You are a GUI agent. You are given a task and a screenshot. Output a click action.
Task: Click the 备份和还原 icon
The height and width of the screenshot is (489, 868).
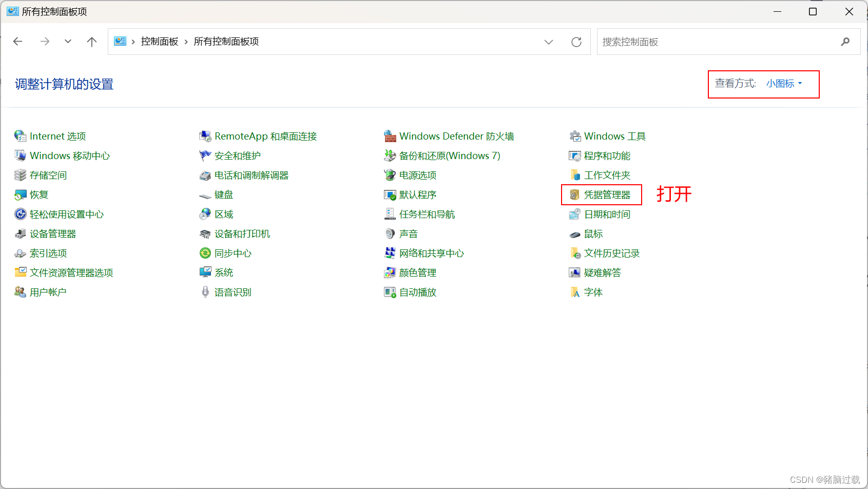pos(390,155)
